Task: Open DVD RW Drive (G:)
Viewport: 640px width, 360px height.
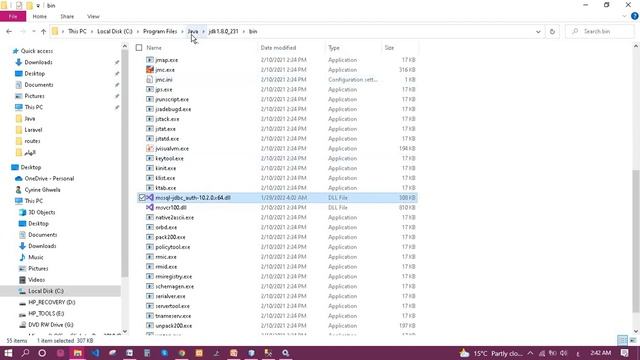Action: 51,325
